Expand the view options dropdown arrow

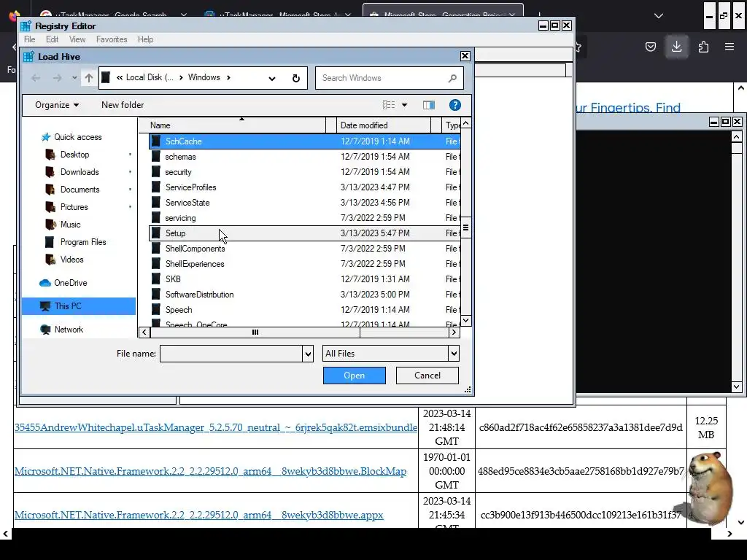[404, 105]
